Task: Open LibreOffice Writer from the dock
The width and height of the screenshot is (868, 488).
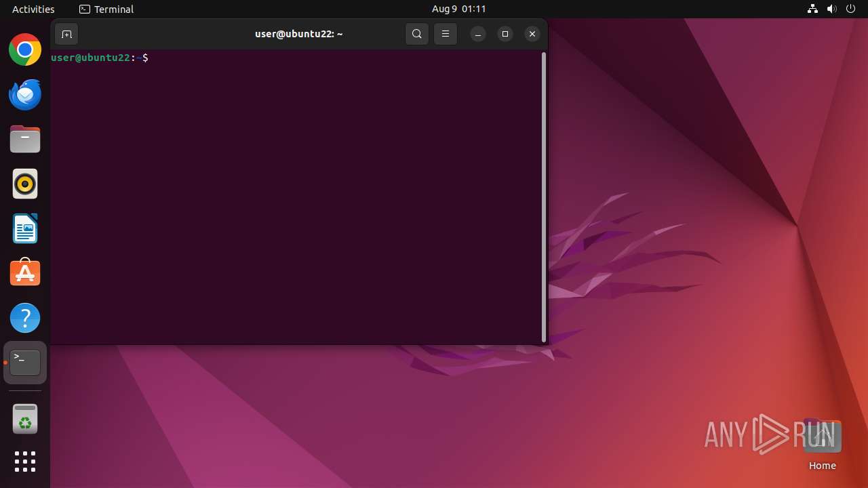Action: 25,228
